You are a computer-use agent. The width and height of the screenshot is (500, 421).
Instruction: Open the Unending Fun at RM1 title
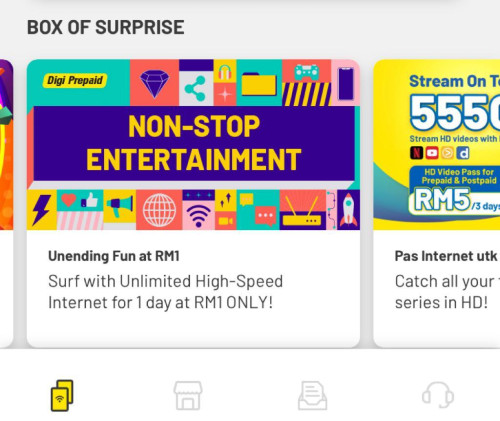click(x=114, y=256)
